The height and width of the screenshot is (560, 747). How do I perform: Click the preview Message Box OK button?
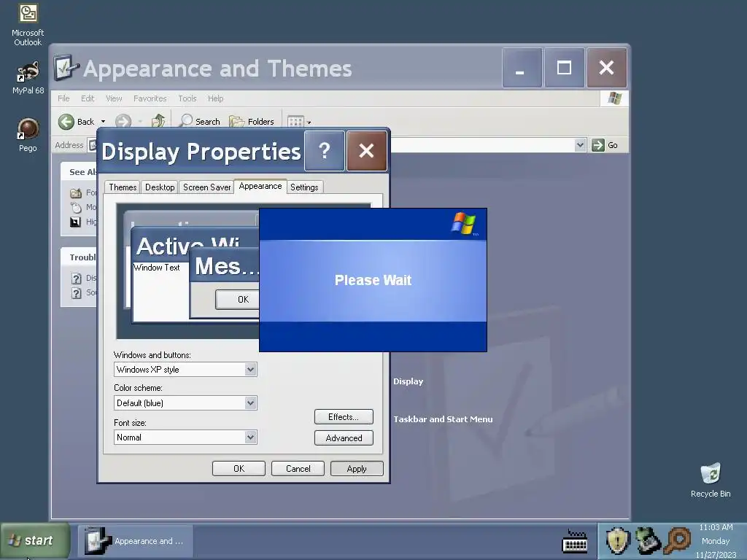(239, 300)
